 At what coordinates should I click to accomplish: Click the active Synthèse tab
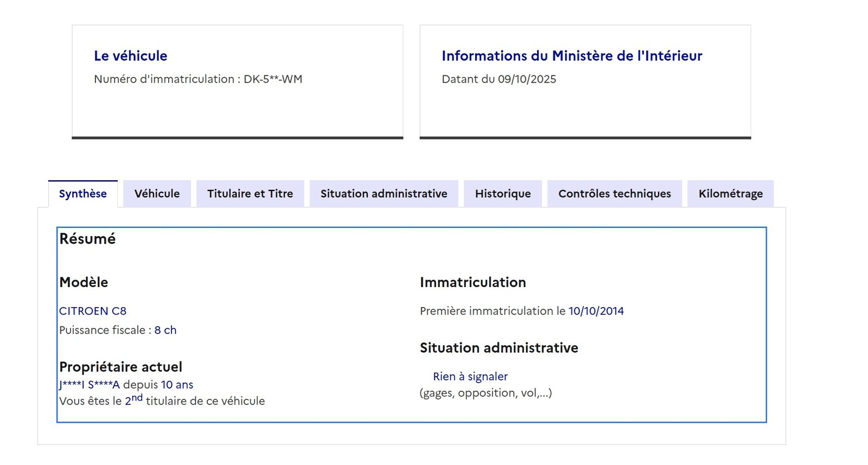[82, 194]
